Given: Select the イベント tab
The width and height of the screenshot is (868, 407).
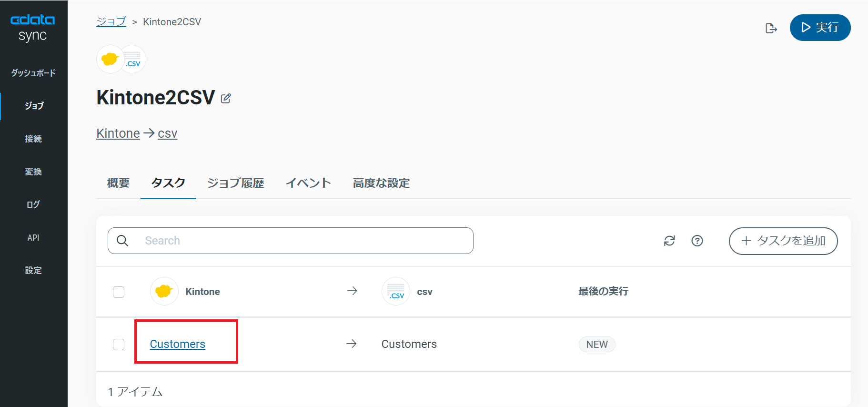Looking at the screenshot, I should [x=308, y=183].
